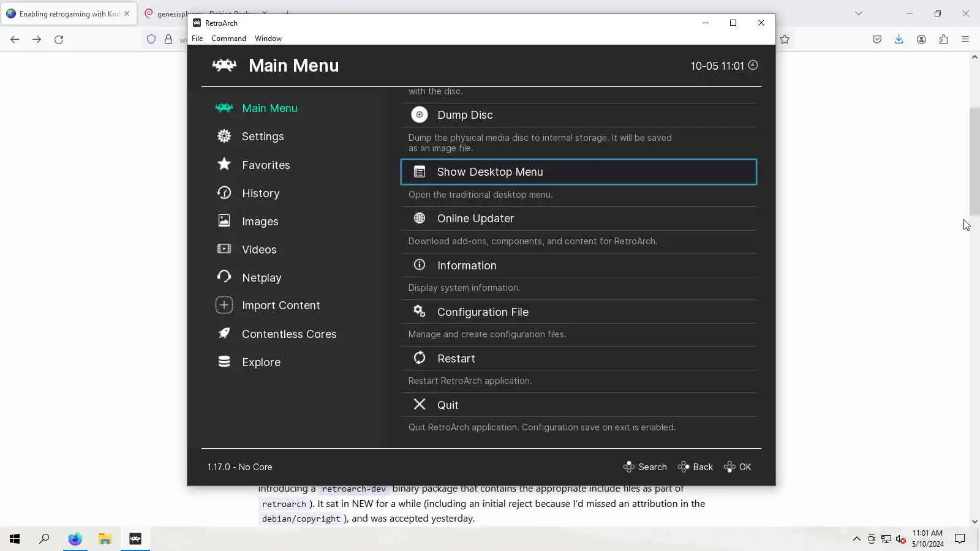Open Netplay label in the sidebar
The image size is (980, 551).
click(x=262, y=278)
